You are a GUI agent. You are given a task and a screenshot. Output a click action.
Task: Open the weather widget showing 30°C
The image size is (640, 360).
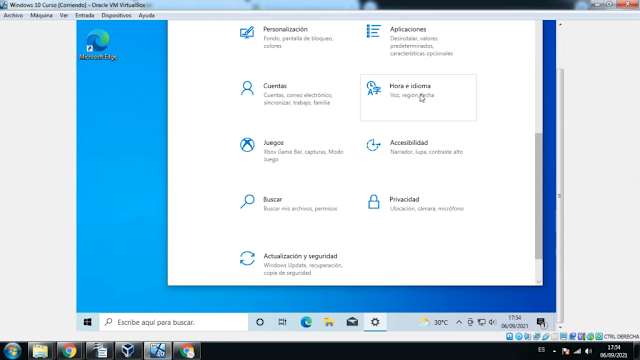click(x=434, y=322)
